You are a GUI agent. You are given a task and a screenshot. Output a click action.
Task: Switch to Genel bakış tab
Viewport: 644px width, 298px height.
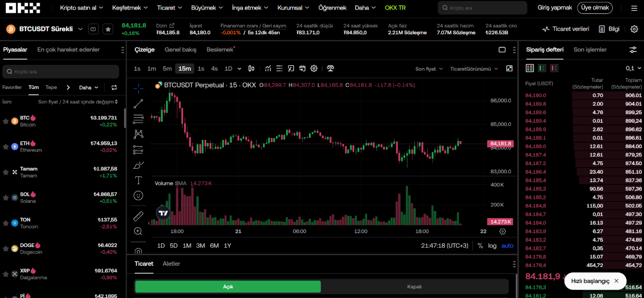pyautogui.click(x=180, y=50)
